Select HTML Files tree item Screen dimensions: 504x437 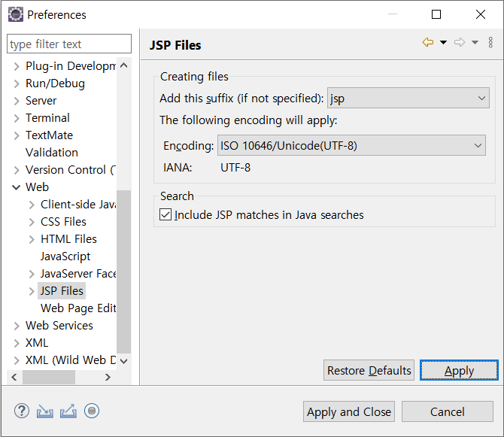pos(68,239)
